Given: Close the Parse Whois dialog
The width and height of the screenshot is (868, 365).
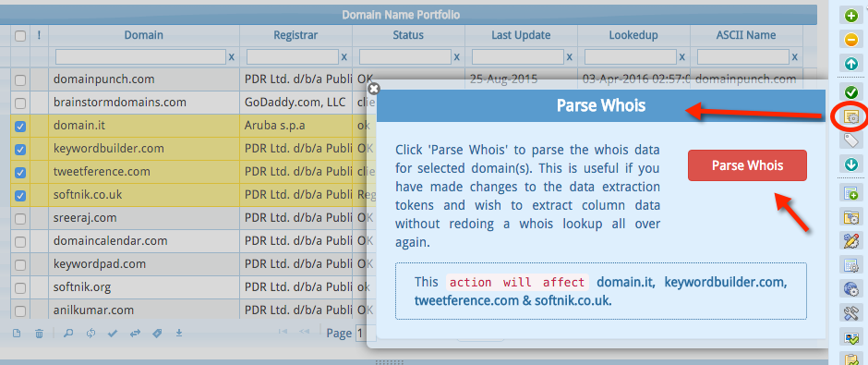Looking at the screenshot, I should tap(374, 88).
